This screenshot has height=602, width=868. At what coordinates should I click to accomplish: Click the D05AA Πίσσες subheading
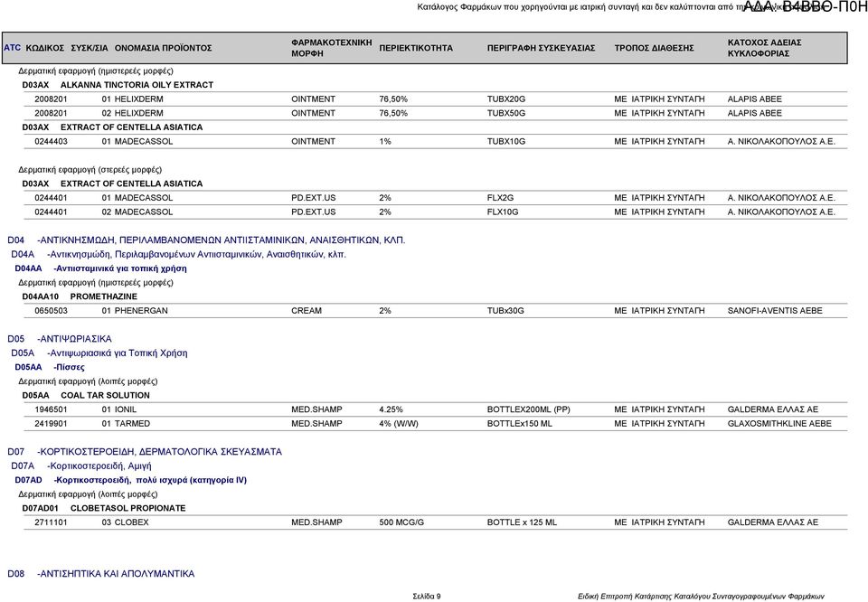point(50,367)
